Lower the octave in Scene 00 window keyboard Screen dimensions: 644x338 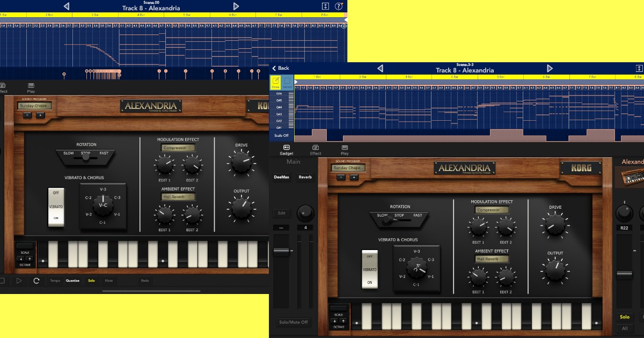(21, 259)
